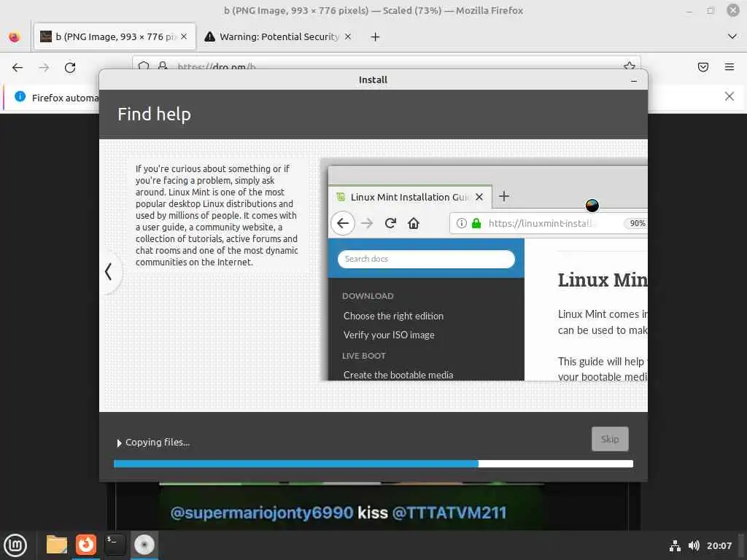The height and width of the screenshot is (560, 747).
Task: Click the 90% zoom indicator in slideshow
Action: click(636, 223)
